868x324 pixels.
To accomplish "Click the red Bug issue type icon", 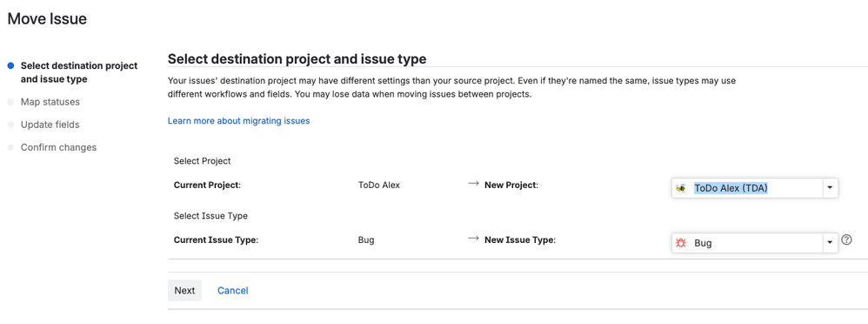I will pyautogui.click(x=681, y=242).
